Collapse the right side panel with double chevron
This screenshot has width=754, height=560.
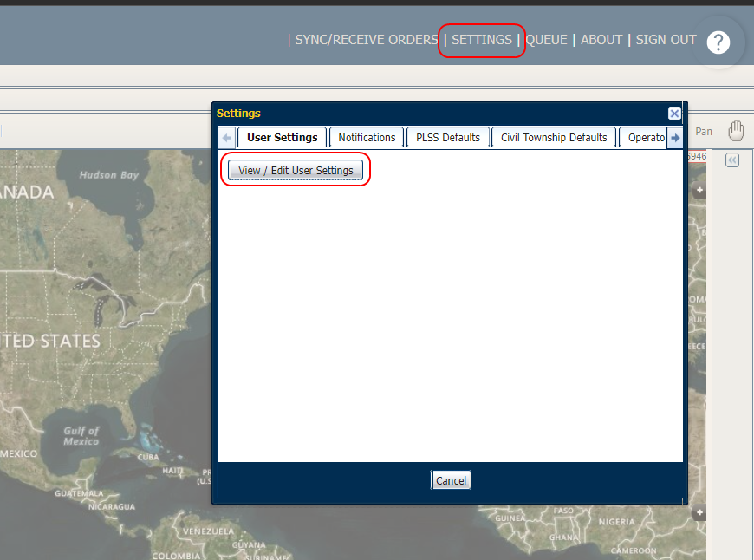click(731, 160)
